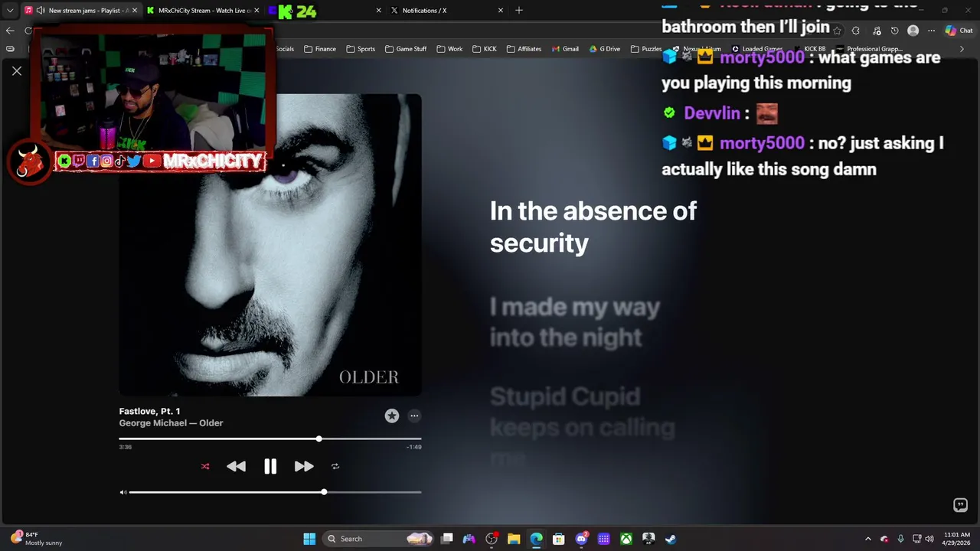Open the taskbar volume speaker icon
This screenshot has width=980, height=551.
[929, 539]
